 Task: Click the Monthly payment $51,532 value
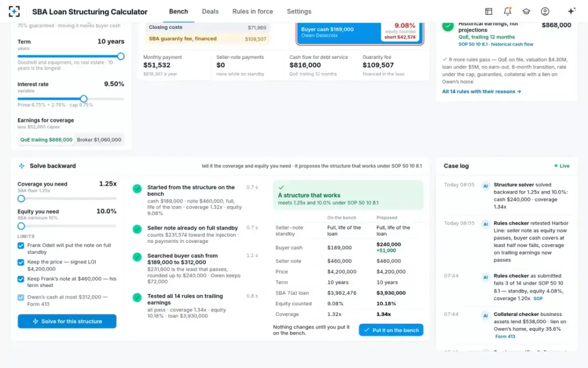(x=157, y=65)
